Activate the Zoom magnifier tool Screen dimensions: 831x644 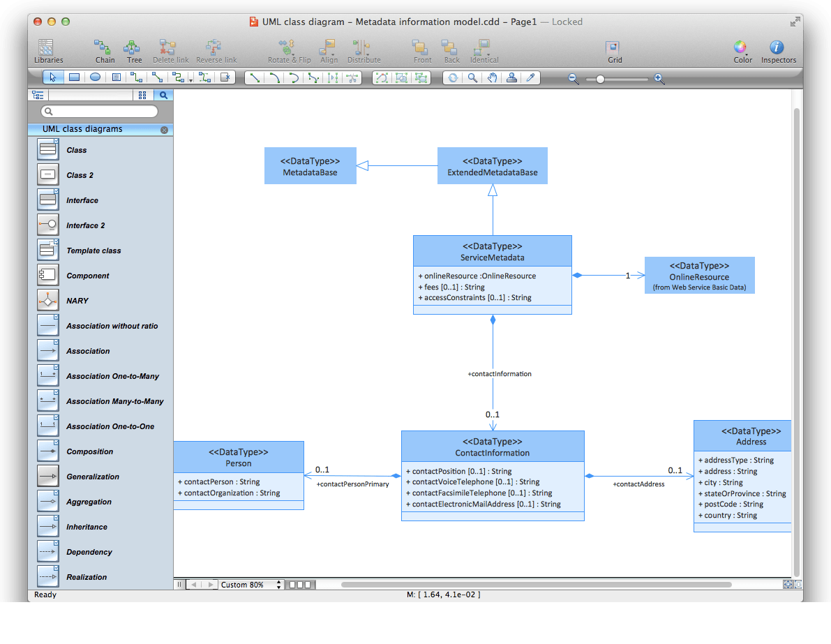pyautogui.click(x=472, y=78)
